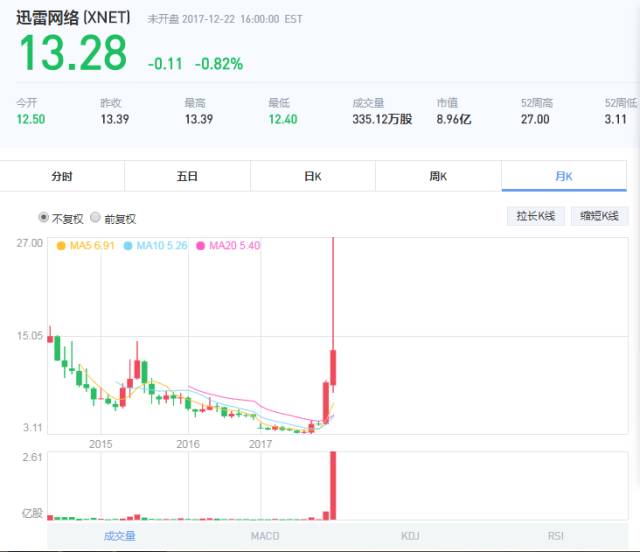Click the 市值 value 8.96亿
Viewport: 640px width, 552px height.
tap(454, 119)
